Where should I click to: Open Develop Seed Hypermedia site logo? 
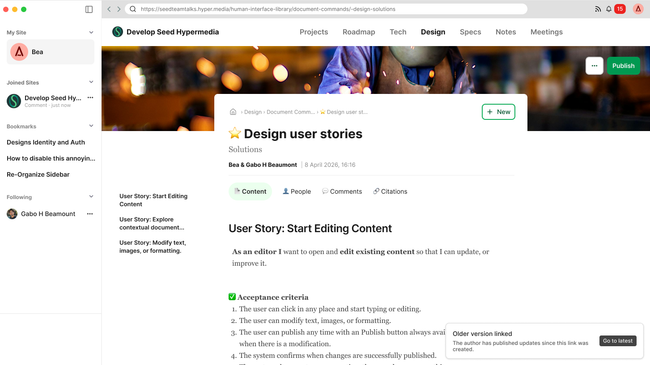(x=118, y=32)
